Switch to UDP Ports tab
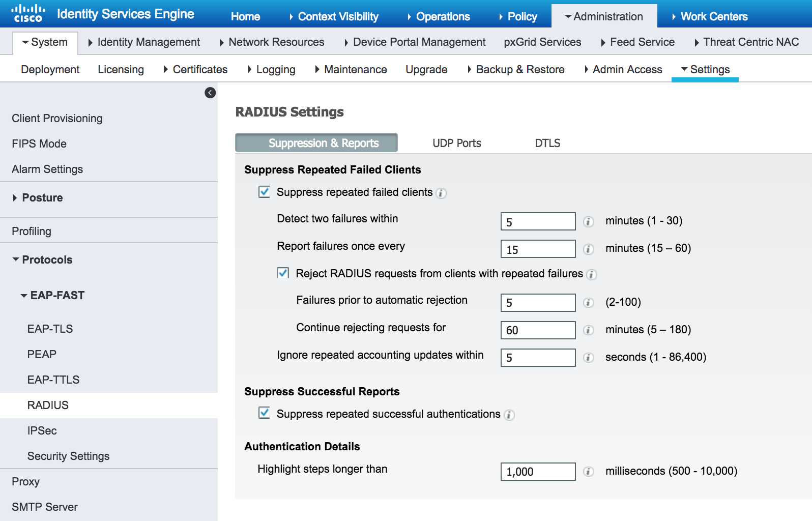 (457, 143)
